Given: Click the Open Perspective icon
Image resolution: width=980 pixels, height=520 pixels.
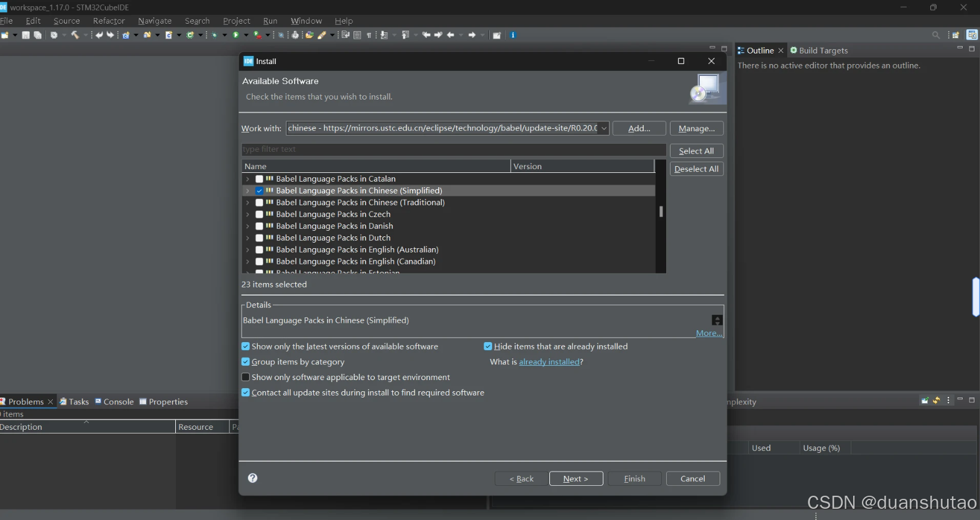Looking at the screenshot, I should (x=956, y=35).
